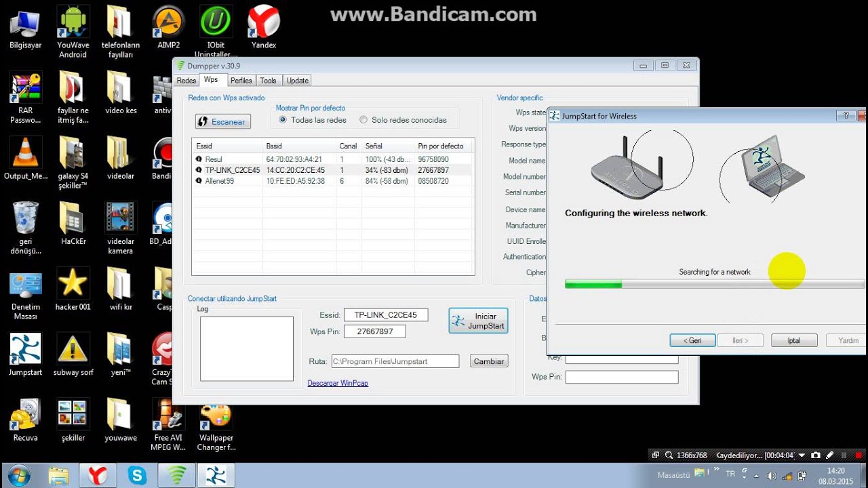
Task: Open 'subway sorf' warning icon
Action: (73, 354)
